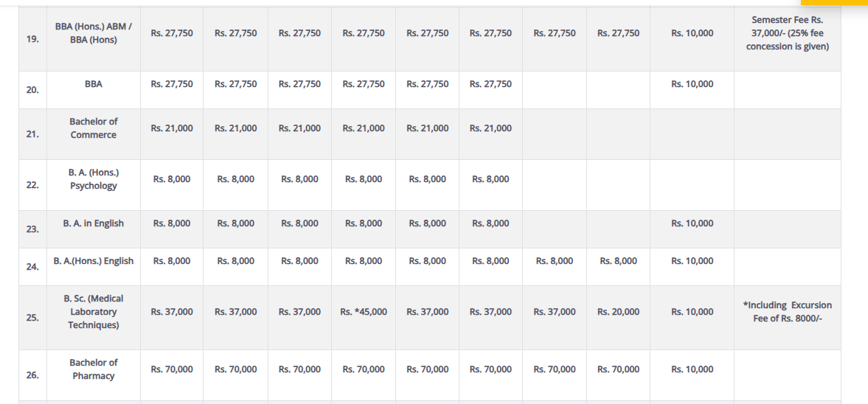Click row number 22 in the table
868x404 pixels.
click(x=32, y=185)
